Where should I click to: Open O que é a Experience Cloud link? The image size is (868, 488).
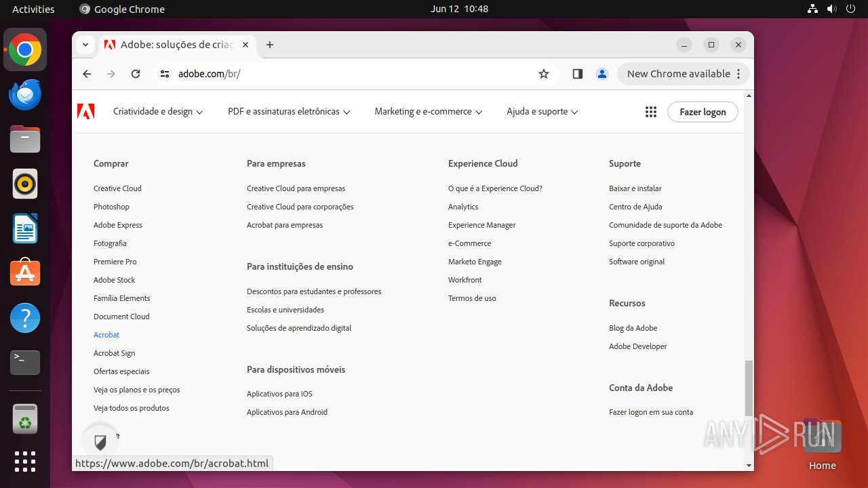[x=495, y=188]
